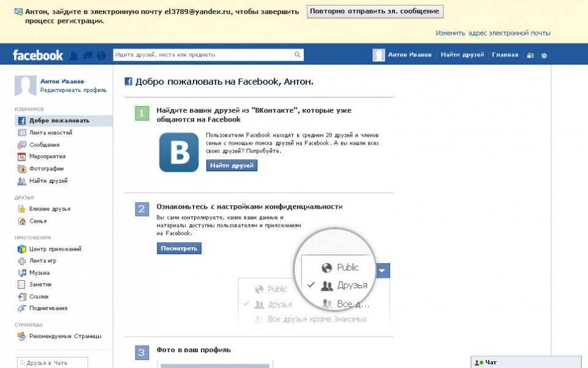Click the Facebook search input field
The height and width of the screenshot is (368, 588).
point(202,55)
